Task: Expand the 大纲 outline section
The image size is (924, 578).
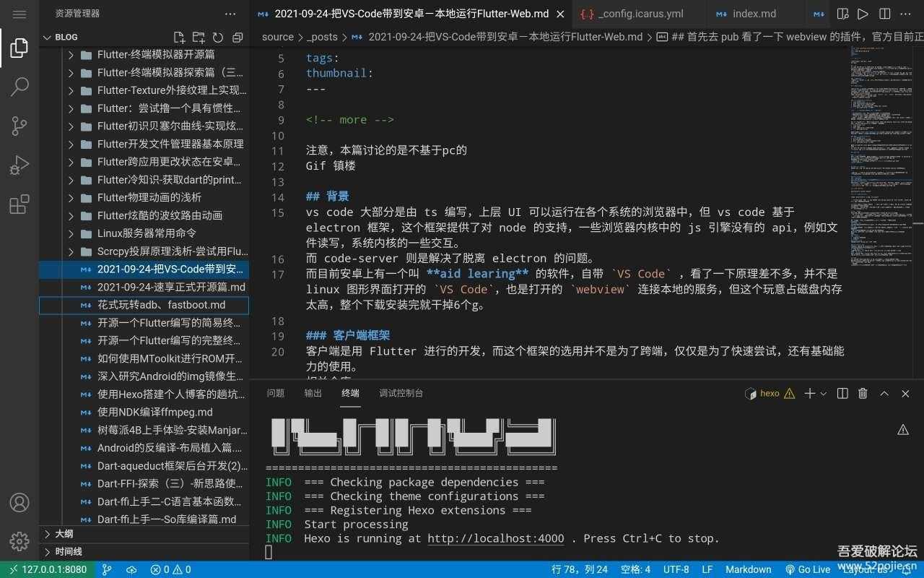Action: point(144,534)
